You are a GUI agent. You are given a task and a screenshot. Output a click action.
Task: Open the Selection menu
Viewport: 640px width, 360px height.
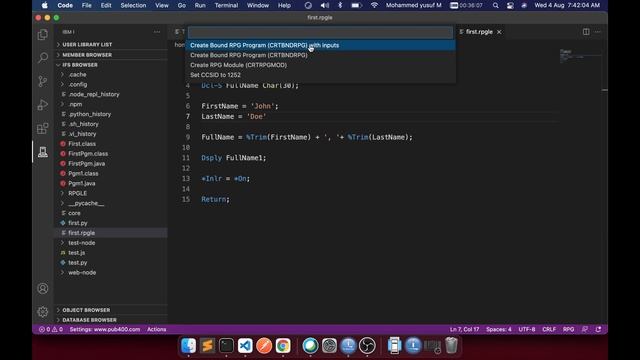pos(133,5)
